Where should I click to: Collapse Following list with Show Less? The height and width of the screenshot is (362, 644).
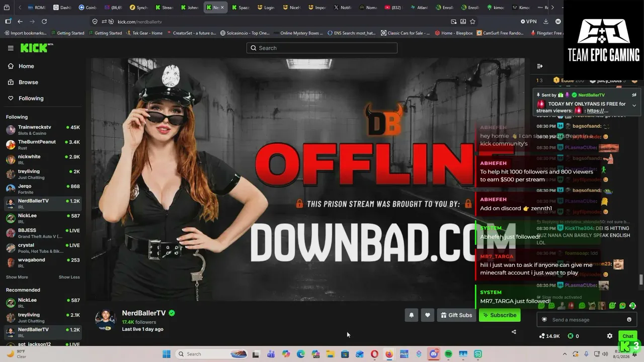(x=69, y=277)
